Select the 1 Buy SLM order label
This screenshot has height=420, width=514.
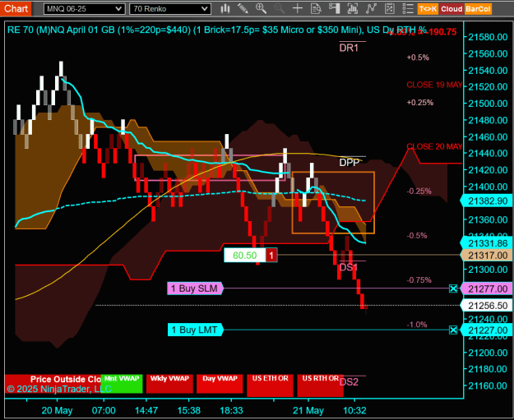[x=195, y=288]
